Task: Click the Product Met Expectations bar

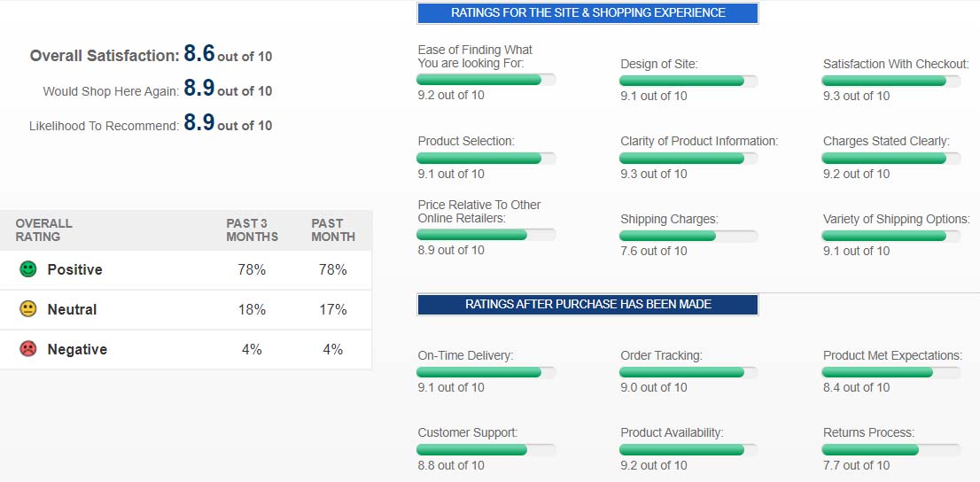Action: [891, 372]
